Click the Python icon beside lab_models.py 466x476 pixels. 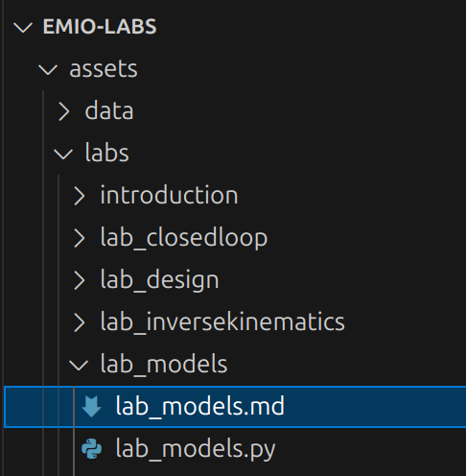tap(91, 448)
